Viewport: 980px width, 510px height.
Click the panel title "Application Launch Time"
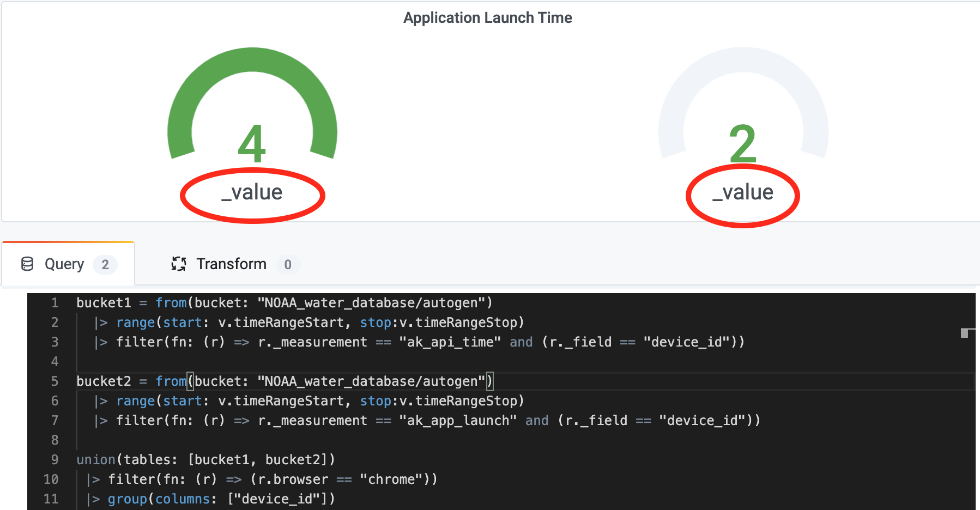pyautogui.click(x=488, y=18)
